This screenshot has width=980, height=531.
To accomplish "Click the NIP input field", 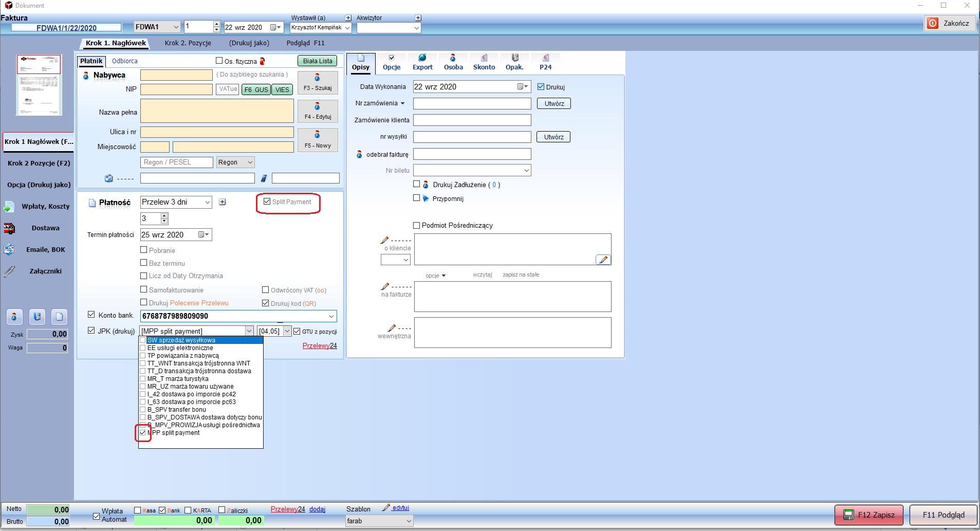I will pyautogui.click(x=176, y=89).
